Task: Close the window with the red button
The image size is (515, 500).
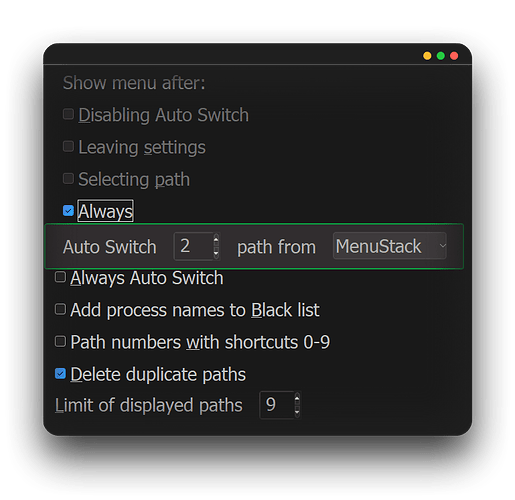Action: [454, 56]
